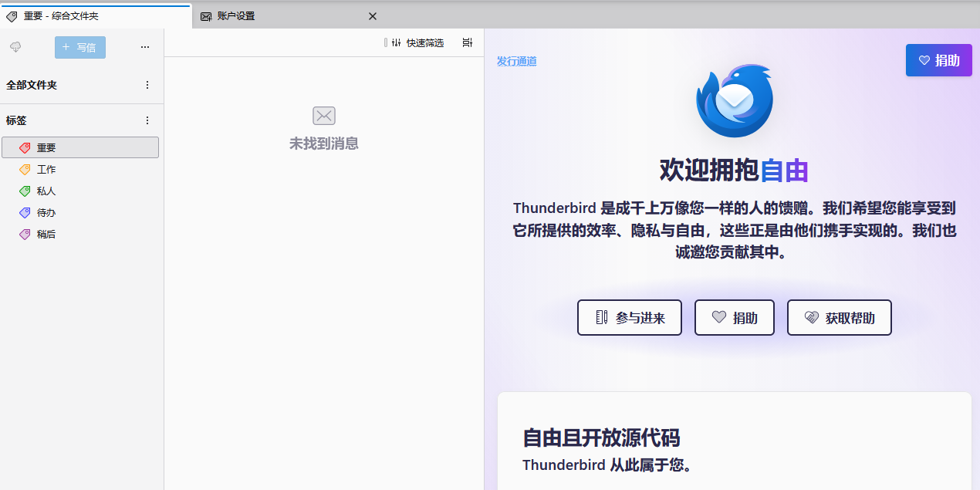
Task: Select the purple 稍后 tag
Action: coord(46,234)
